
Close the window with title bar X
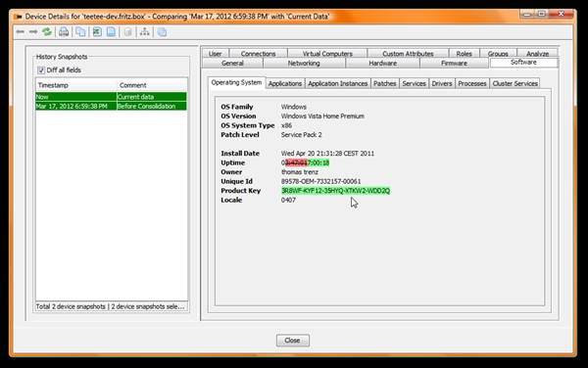561,14
